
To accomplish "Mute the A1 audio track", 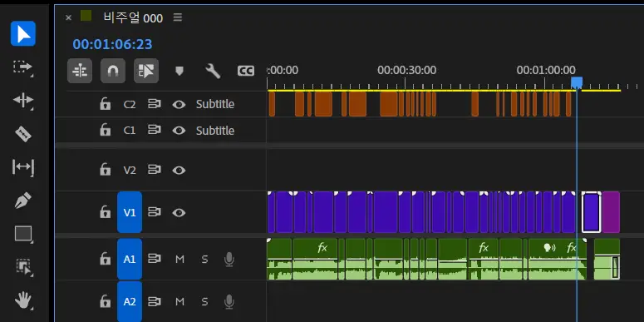I will [x=179, y=259].
